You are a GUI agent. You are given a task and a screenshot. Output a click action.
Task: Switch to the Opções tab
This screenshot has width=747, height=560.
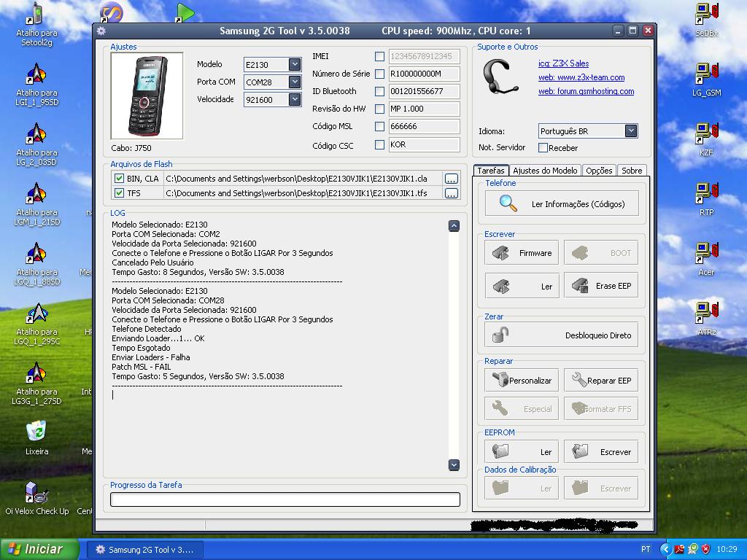599,171
